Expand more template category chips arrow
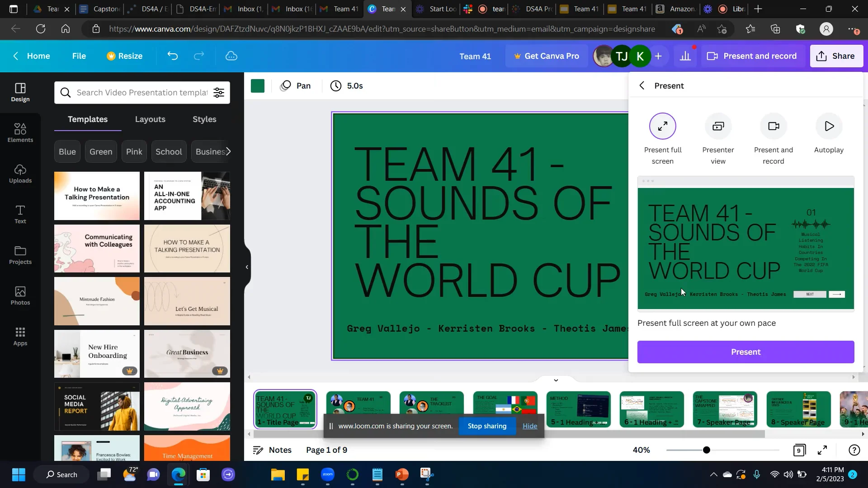Screen dimensions: 868x488 tap(228, 152)
